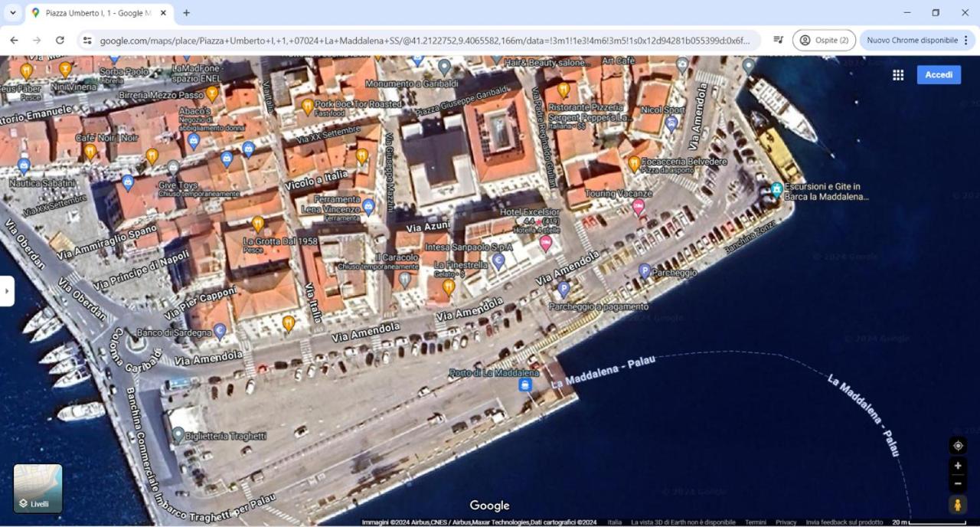Expand the collapsed side panel arrow
The height and width of the screenshot is (527, 980).
click(6, 291)
